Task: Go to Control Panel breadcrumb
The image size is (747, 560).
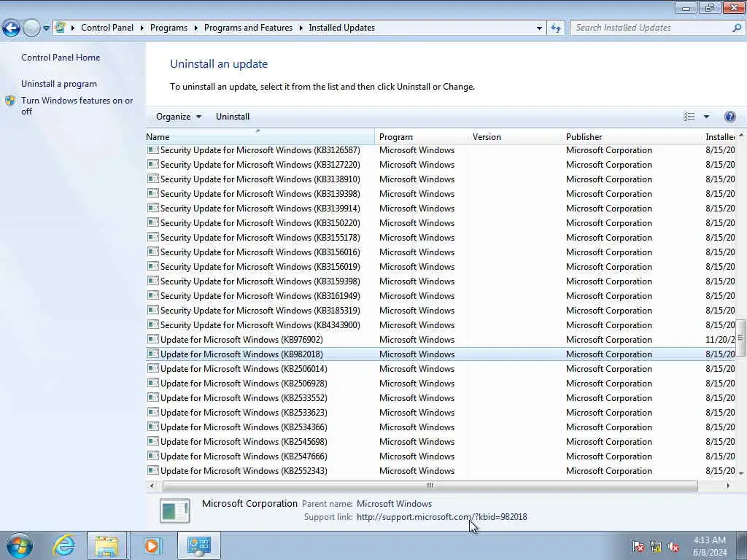Action: [x=107, y=28]
